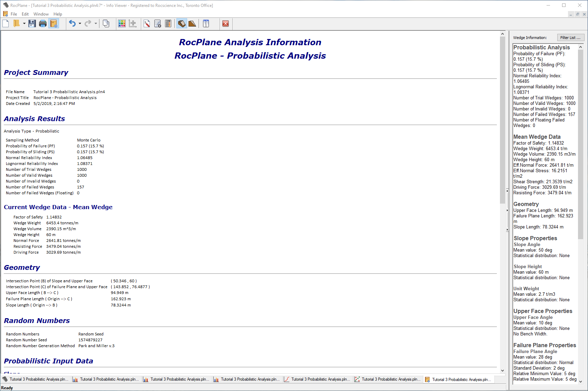Click the Wedge Information scrollbar up arrow

click(x=580, y=47)
